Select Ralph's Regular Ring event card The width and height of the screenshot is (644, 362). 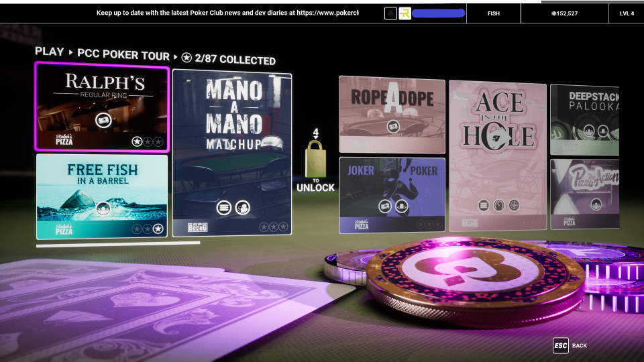tap(102, 107)
